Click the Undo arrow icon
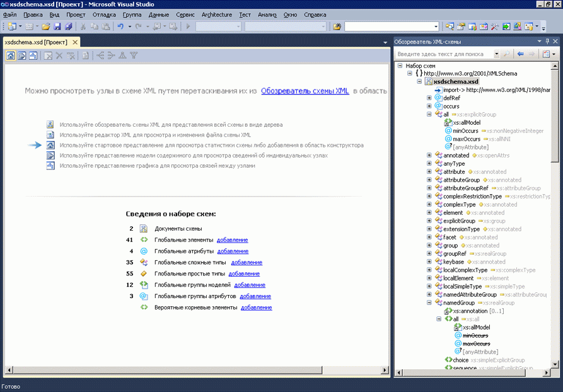563x392 pixels. tap(120, 26)
